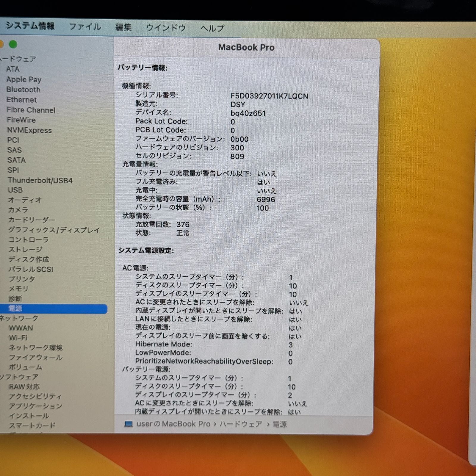Select the highlighted 電源 sidebar item
Screen dimensions: 476x476
click(54, 309)
